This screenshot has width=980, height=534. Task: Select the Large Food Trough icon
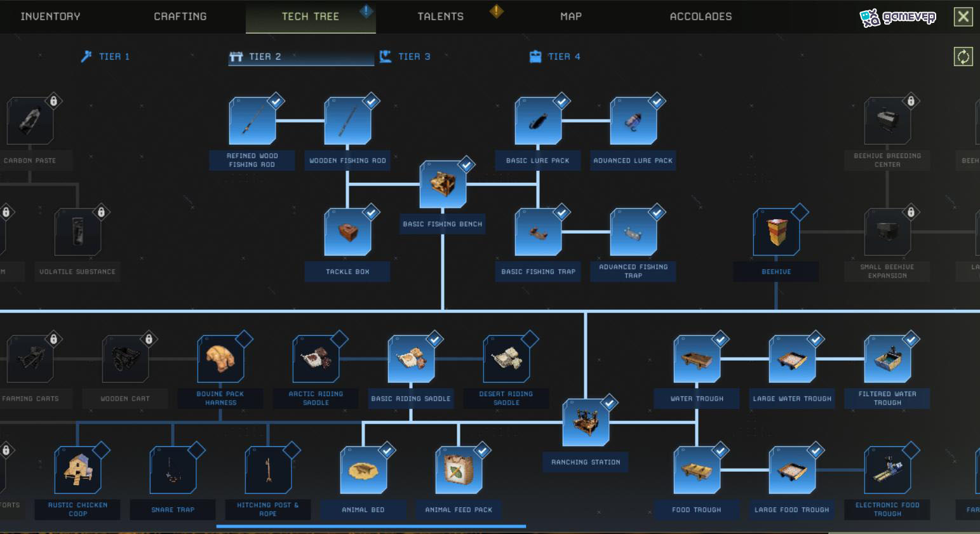792,470
